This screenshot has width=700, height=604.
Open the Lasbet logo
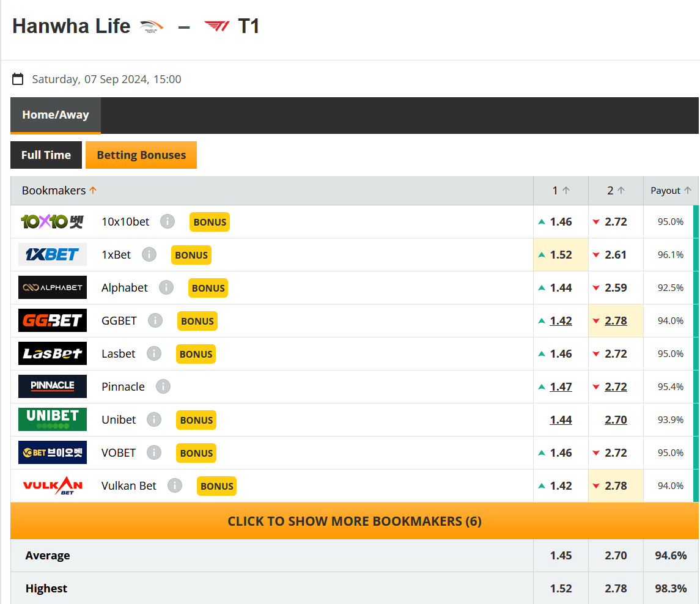click(52, 353)
